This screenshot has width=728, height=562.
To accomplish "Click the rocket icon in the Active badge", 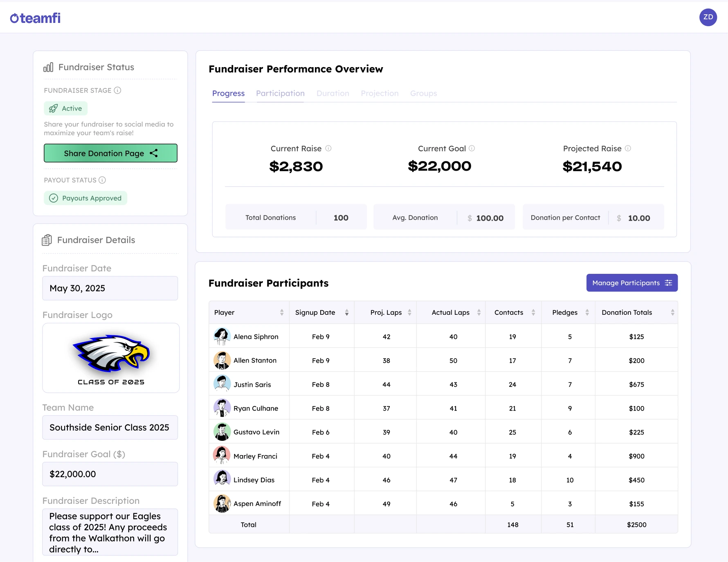I will (53, 108).
